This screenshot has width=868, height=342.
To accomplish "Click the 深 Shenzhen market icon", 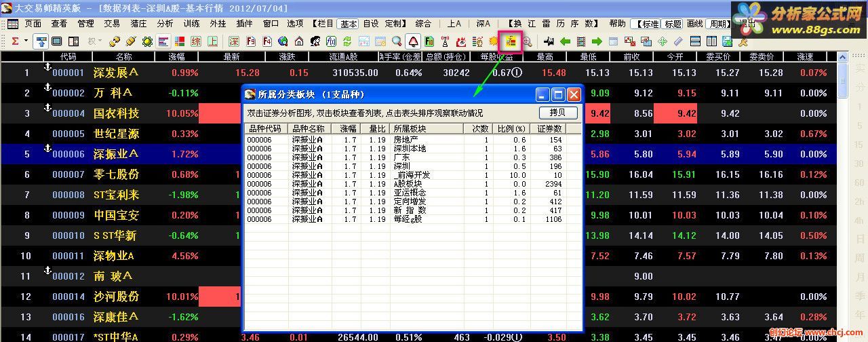I will point(234,41).
